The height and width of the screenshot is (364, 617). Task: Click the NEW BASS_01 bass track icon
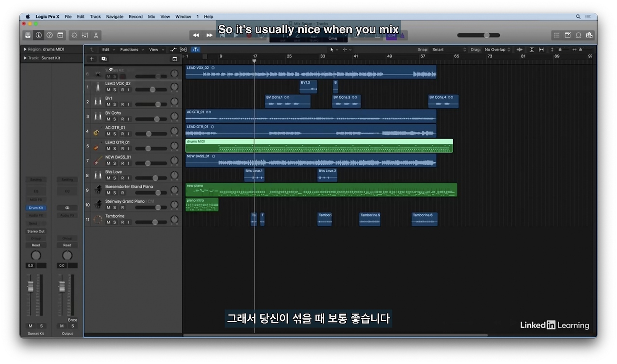[x=98, y=161]
